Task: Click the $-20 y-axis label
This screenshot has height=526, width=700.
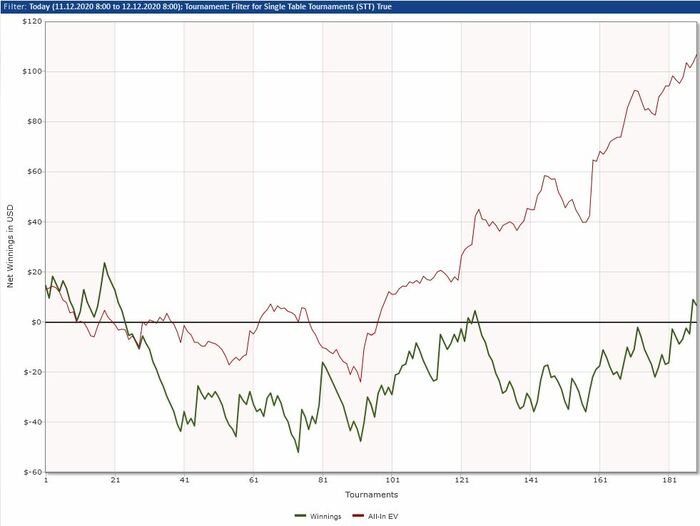Action: [x=33, y=372]
